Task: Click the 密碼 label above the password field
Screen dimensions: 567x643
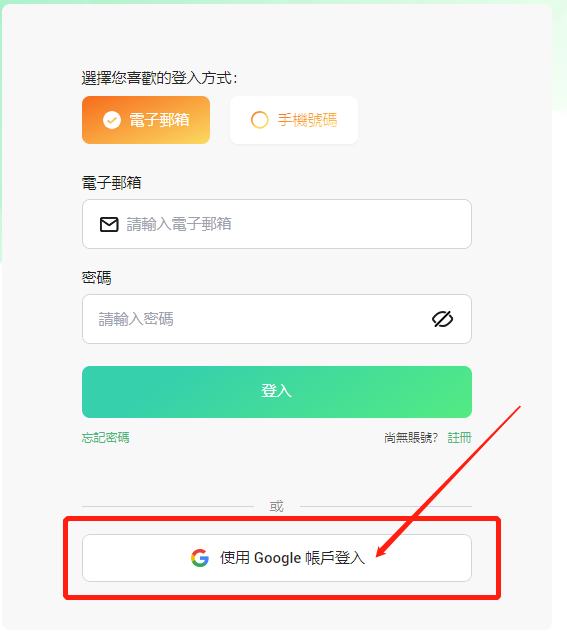Action: (96, 278)
